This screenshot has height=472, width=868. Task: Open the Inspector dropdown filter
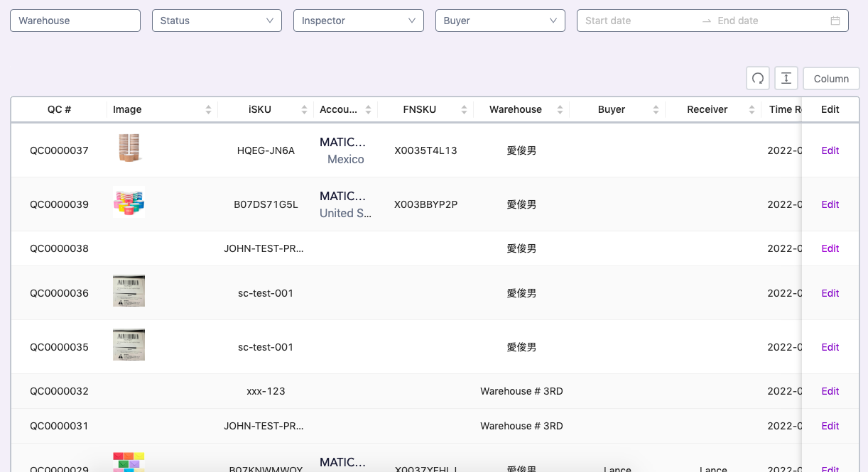point(359,21)
